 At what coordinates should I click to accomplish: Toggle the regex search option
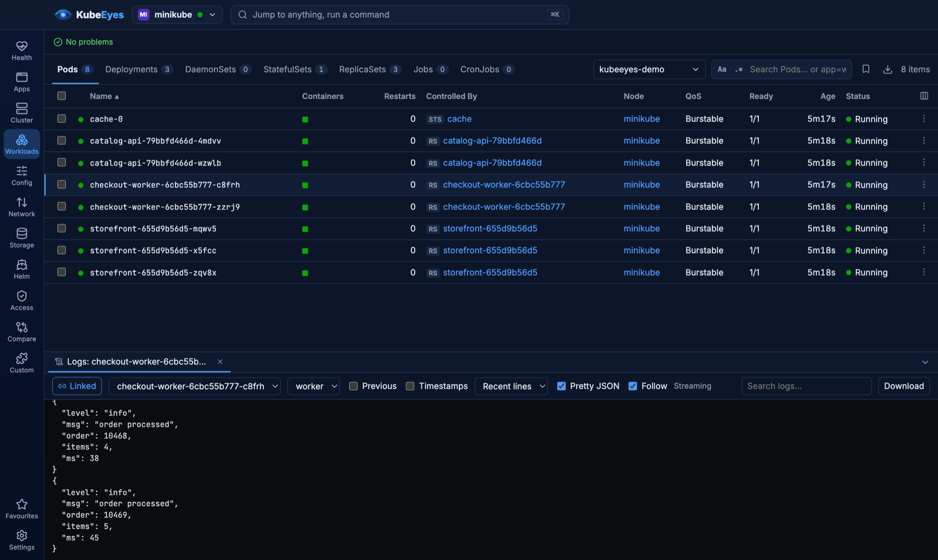(739, 69)
